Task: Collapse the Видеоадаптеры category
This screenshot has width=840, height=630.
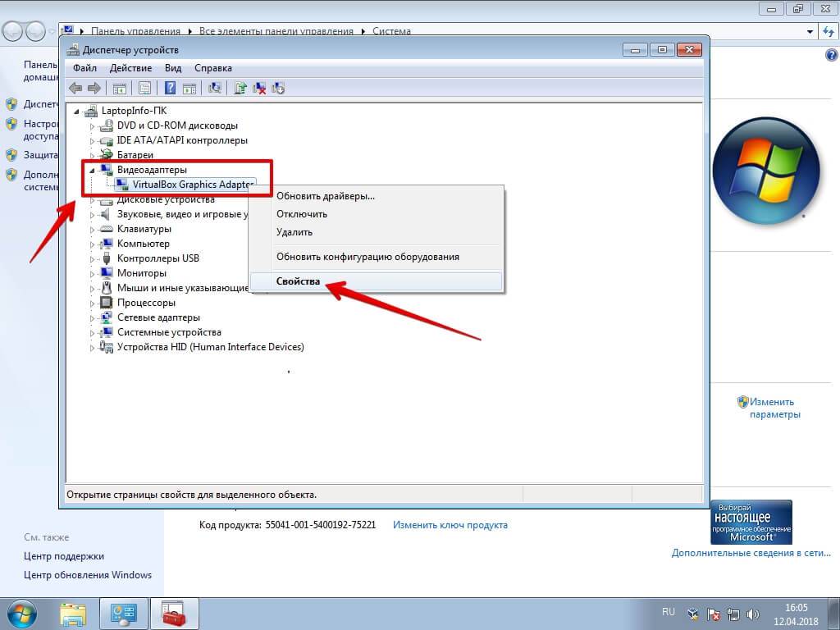Action: click(92, 171)
